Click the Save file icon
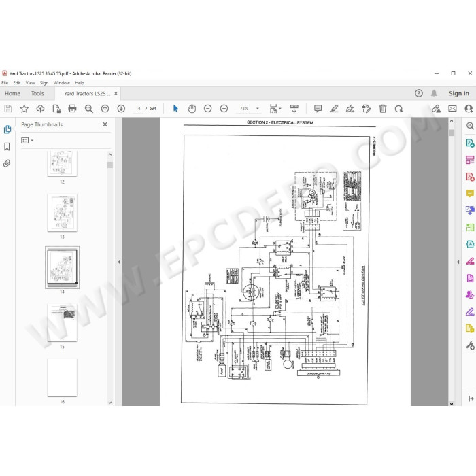 pyautogui.click(x=8, y=108)
